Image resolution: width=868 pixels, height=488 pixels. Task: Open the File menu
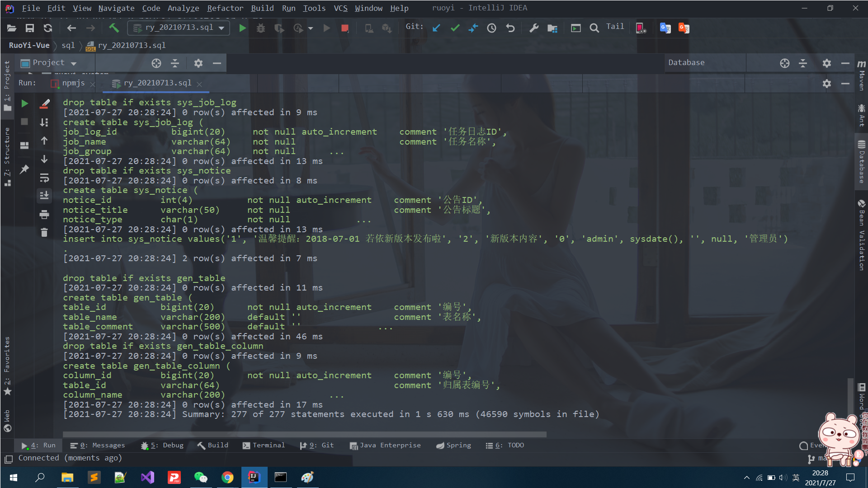pyautogui.click(x=31, y=8)
